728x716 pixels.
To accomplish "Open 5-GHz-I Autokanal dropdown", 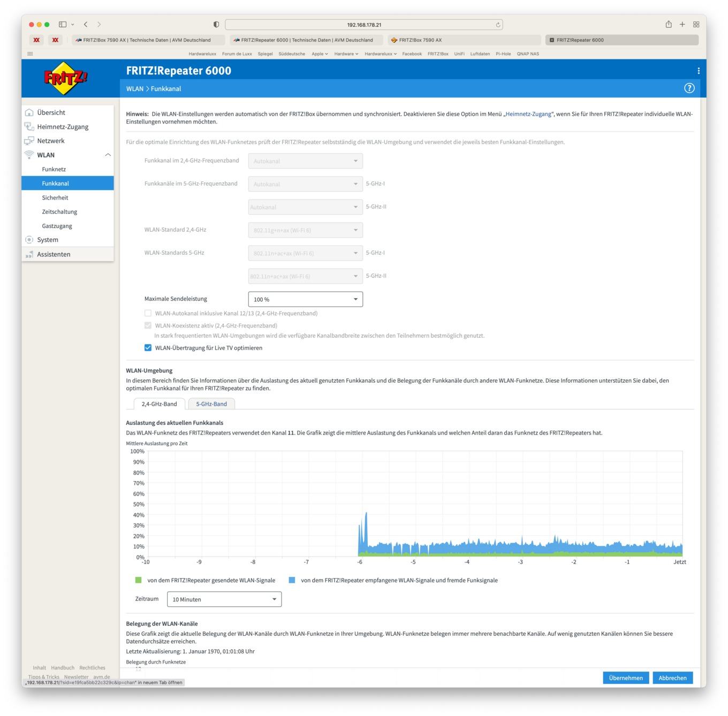I will coord(306,184).
